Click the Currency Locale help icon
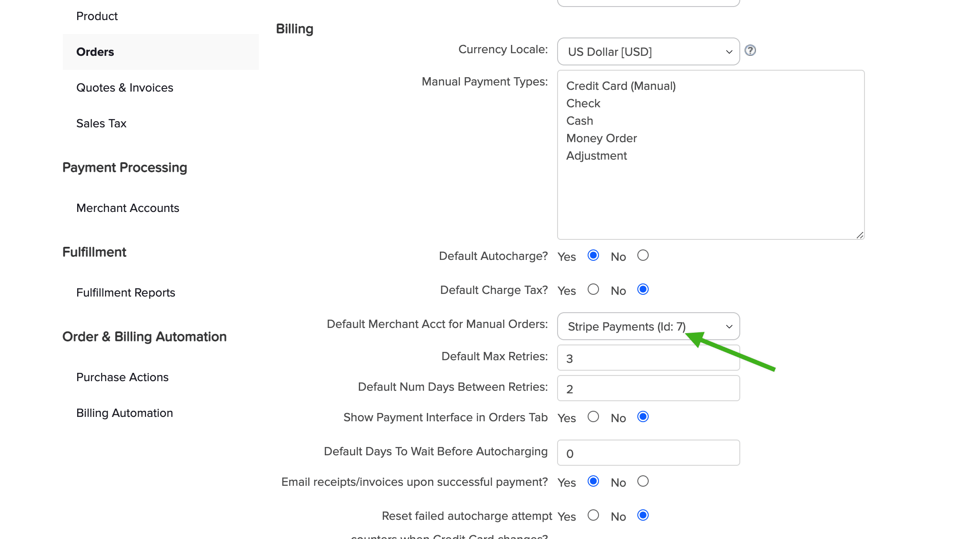This screenshot has height=539, width=980. [x=750, y=51]
